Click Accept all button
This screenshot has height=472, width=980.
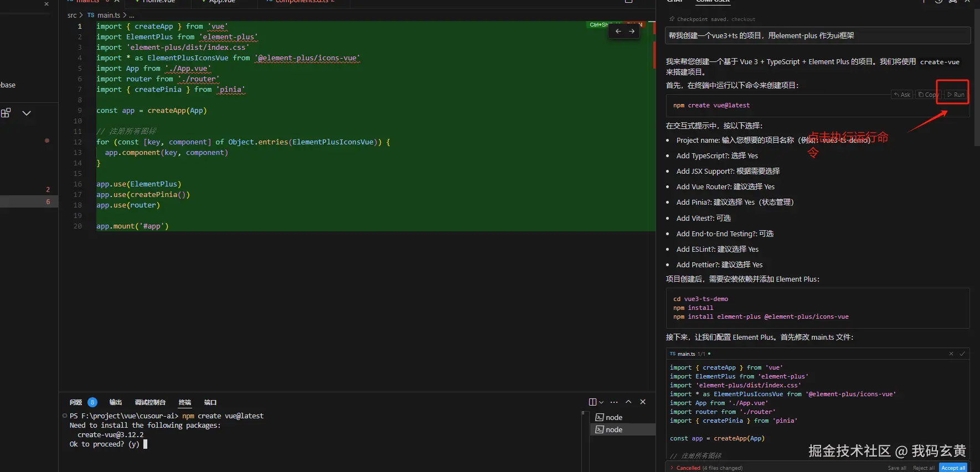(953, 468)
